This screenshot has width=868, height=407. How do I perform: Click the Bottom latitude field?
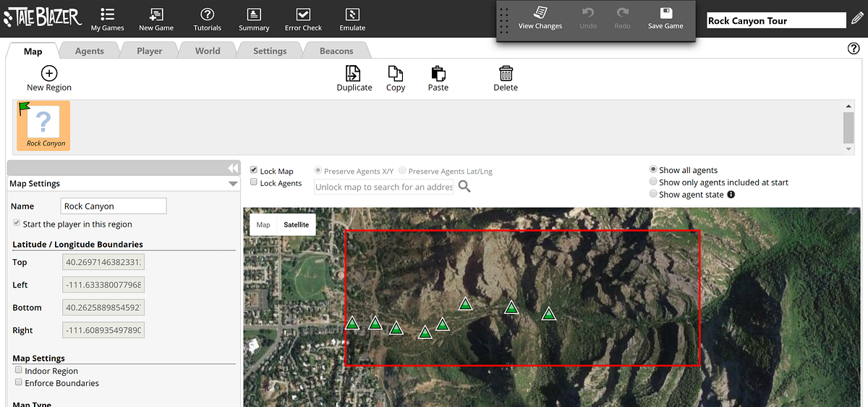[103, 307]
